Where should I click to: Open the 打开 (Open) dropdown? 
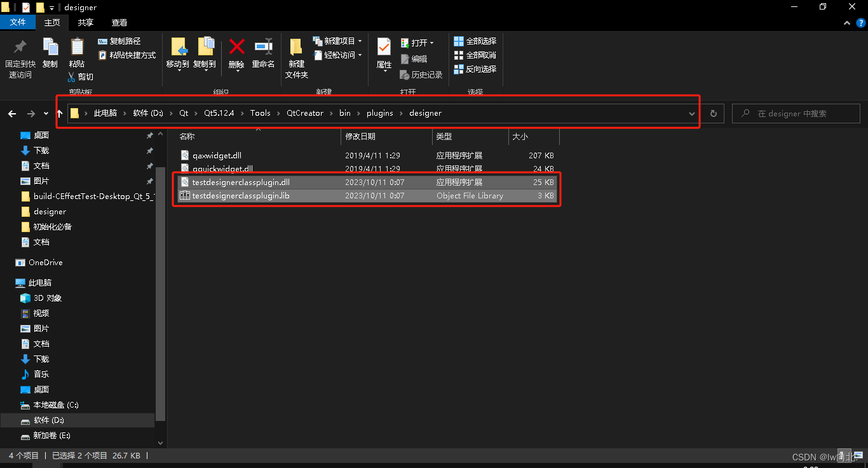coord(417,43)
